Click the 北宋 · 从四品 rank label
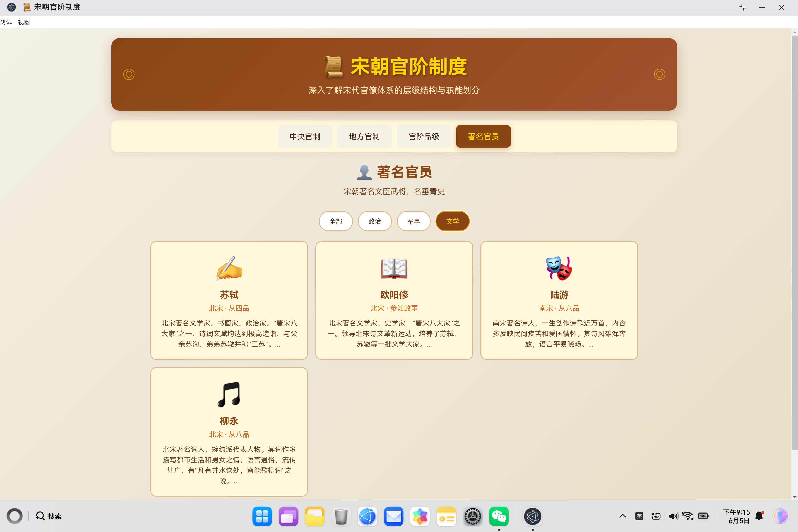798x532 pixels. (x=229, y=308)
